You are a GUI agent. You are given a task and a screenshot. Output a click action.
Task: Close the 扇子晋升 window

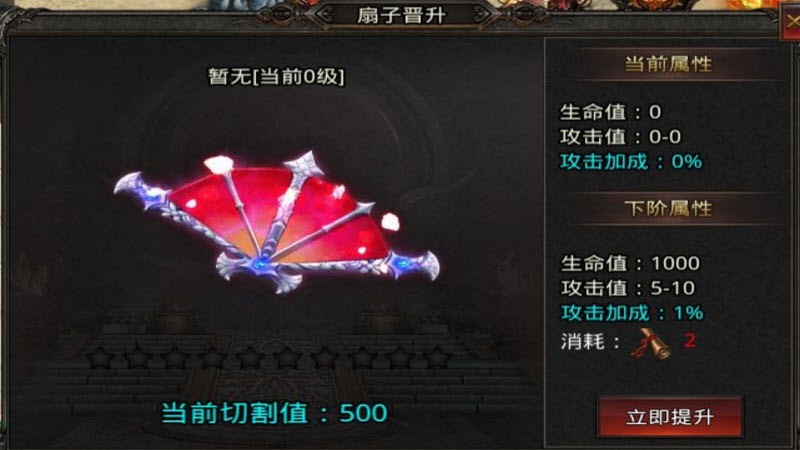(x=791, y=23)
